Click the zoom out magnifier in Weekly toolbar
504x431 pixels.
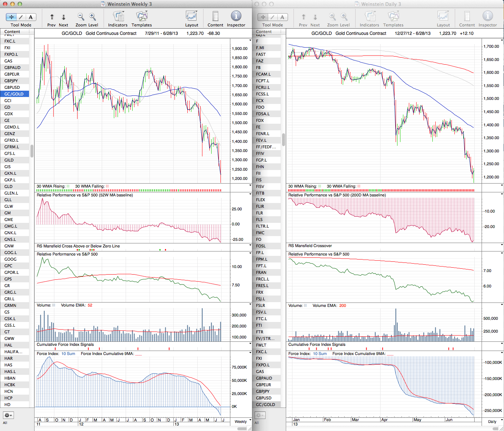(x=81, y=17)
